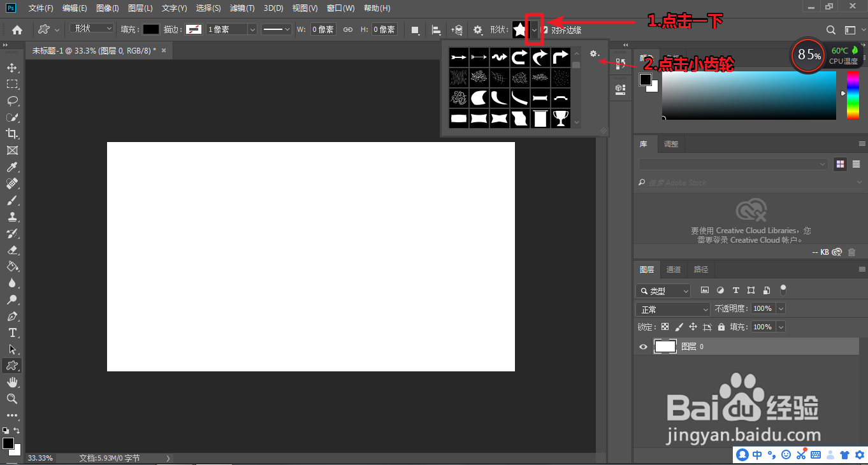Select the Eyedropper tool
Image resolution: width=868 pixels, height=465 pixels.
(x=11, y=167)
